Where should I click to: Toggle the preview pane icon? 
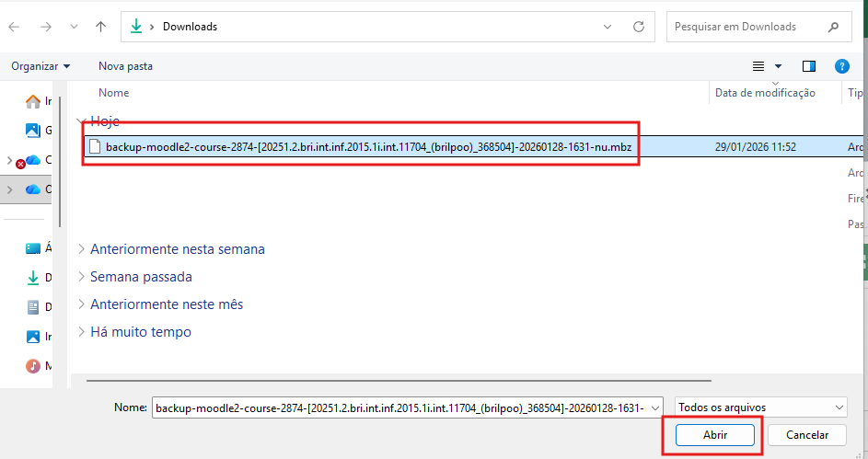click(x=809, y=66)
